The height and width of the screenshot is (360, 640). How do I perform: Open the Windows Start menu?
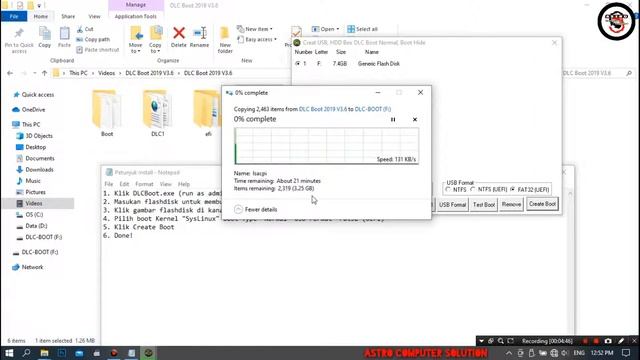point(9,353)
